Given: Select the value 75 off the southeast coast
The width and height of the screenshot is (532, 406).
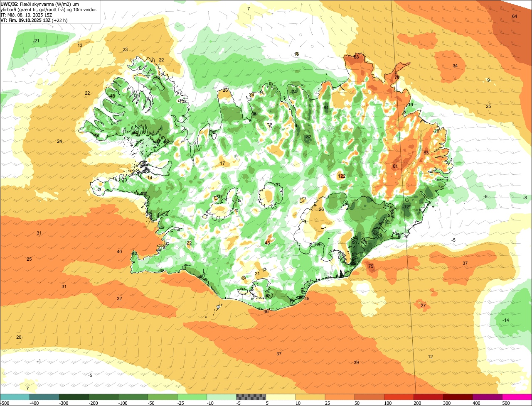Looking at the screenshot, I should point(371,266).
